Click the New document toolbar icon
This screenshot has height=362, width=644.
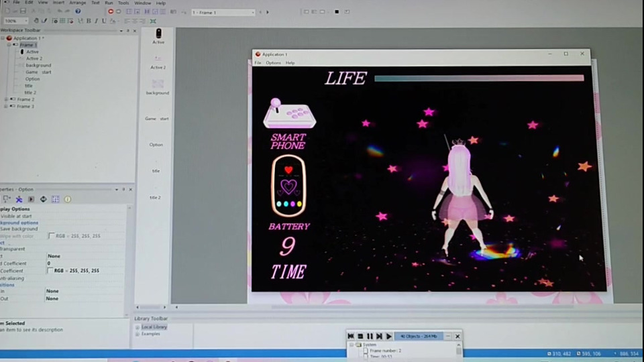click(7, 11)
